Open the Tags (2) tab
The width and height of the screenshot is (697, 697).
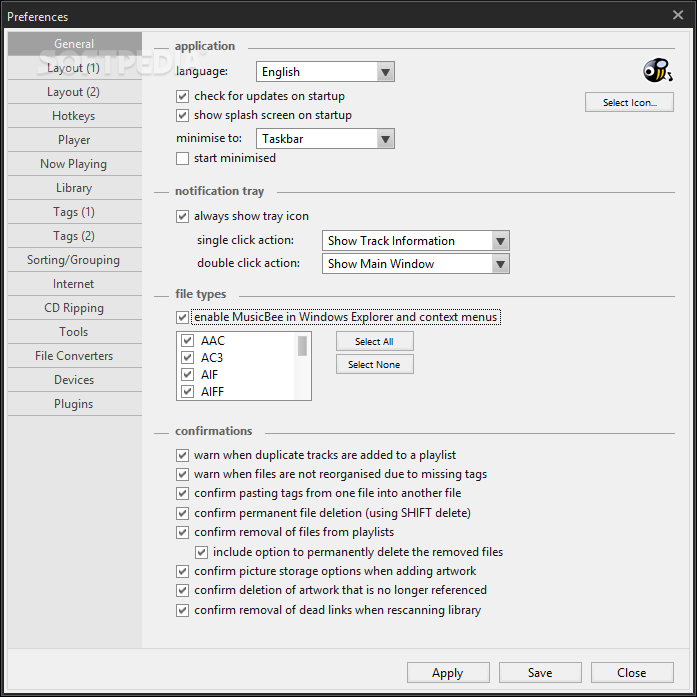[x=75, y=236]
